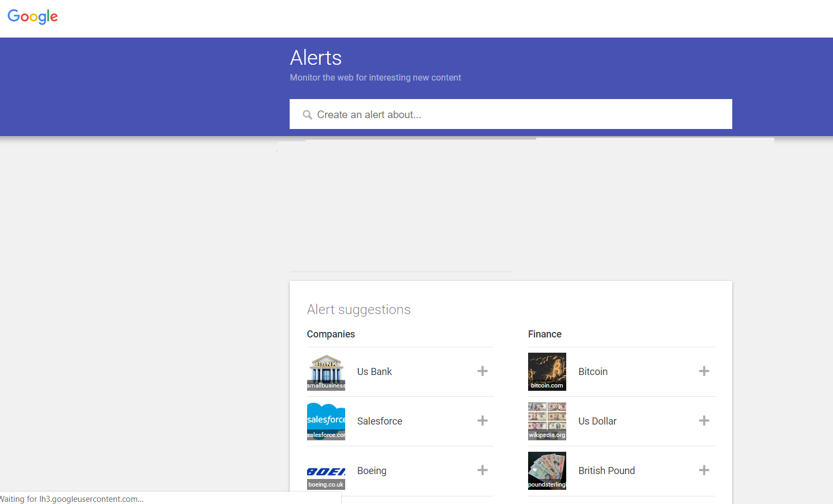Select the 'Salesforce' suggestion text

(380, 421)
